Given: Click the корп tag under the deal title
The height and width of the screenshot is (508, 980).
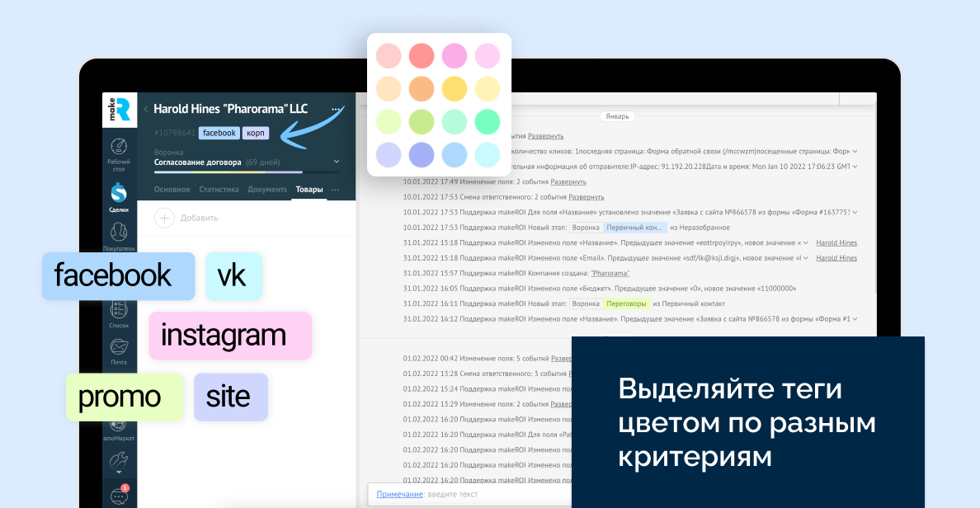Looking at the screenshot, I should pyautogui.click(x=256, y=133).
